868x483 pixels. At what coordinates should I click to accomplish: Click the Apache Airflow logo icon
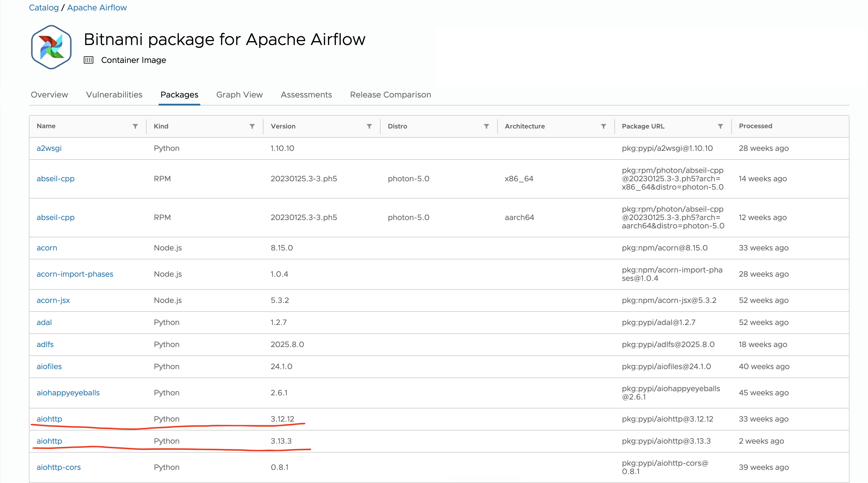[x=51, y=47]
